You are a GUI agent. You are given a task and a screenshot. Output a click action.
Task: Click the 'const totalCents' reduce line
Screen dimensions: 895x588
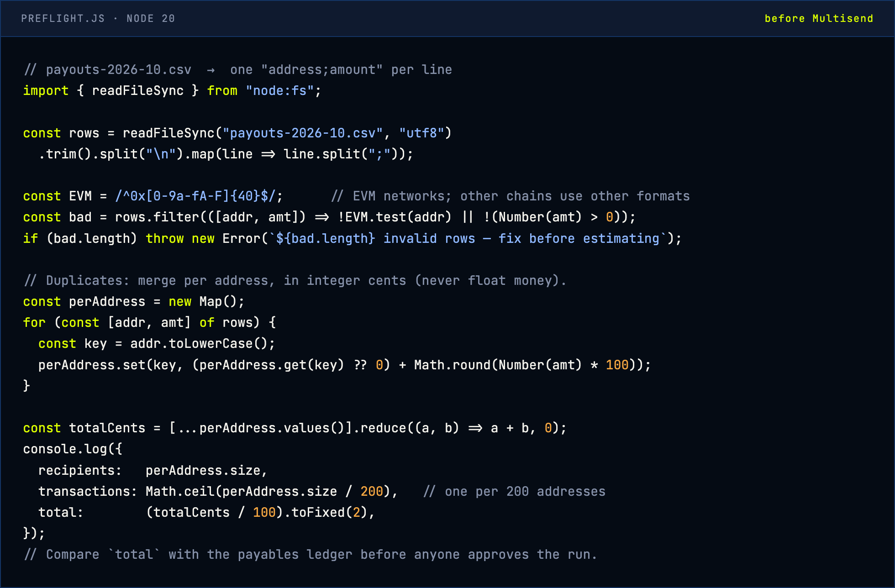click(x=295, y=428)
